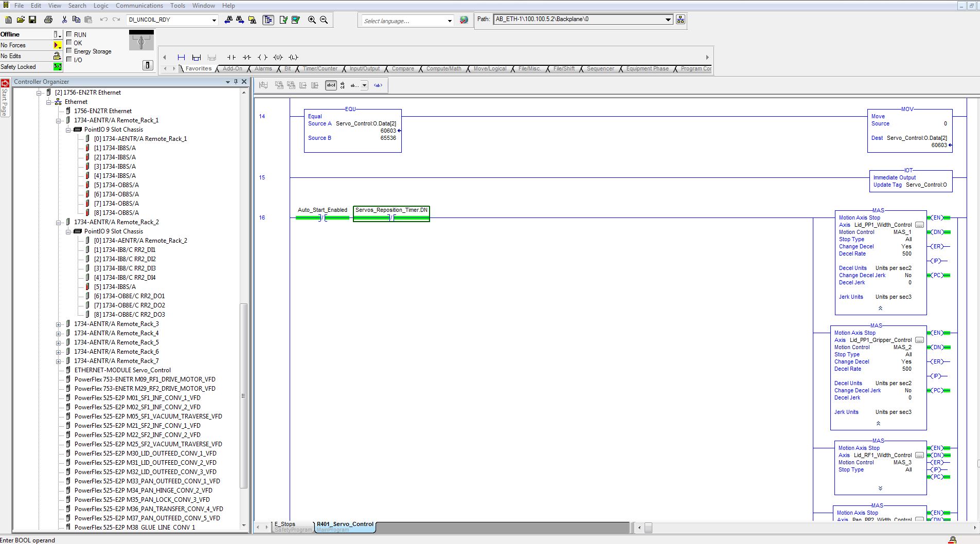980x544 pixels.
Task: Print using the printer icon
Action: click(x=48, y=20)
